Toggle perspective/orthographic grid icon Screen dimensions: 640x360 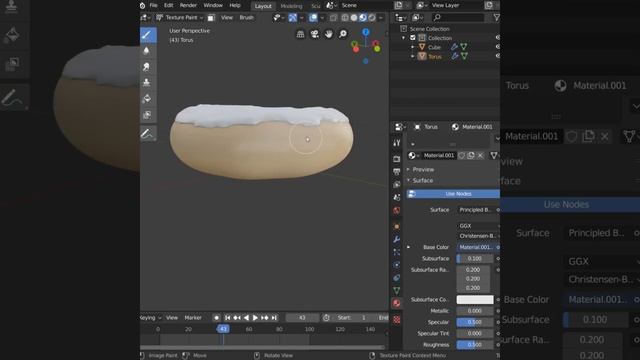coord(300,34)
